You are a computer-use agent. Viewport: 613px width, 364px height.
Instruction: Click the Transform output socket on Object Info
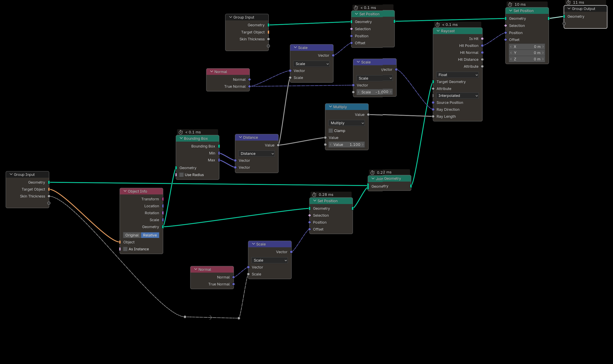point(163,199)
